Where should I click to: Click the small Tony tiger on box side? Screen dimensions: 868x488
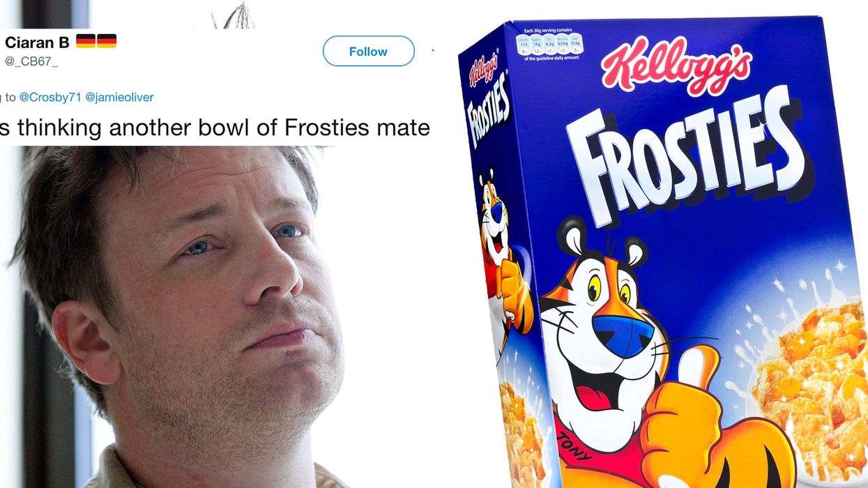(x=502, y=251)
